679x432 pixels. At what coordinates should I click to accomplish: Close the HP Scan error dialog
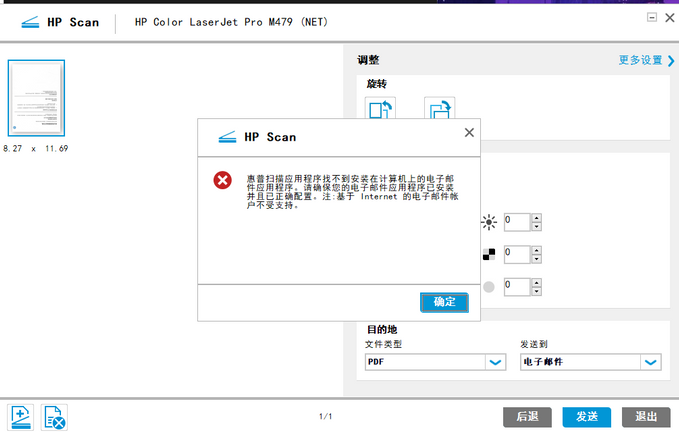point(469,132)
